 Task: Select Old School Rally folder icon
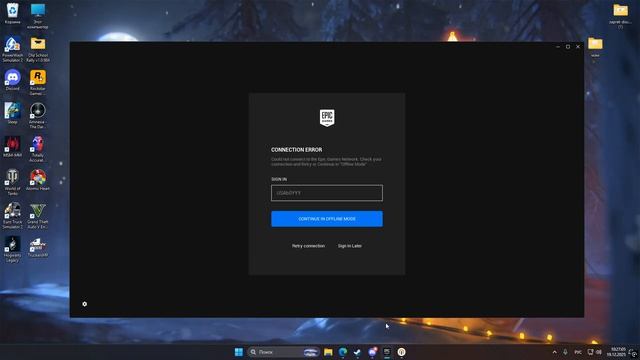(x=38, y=49)
